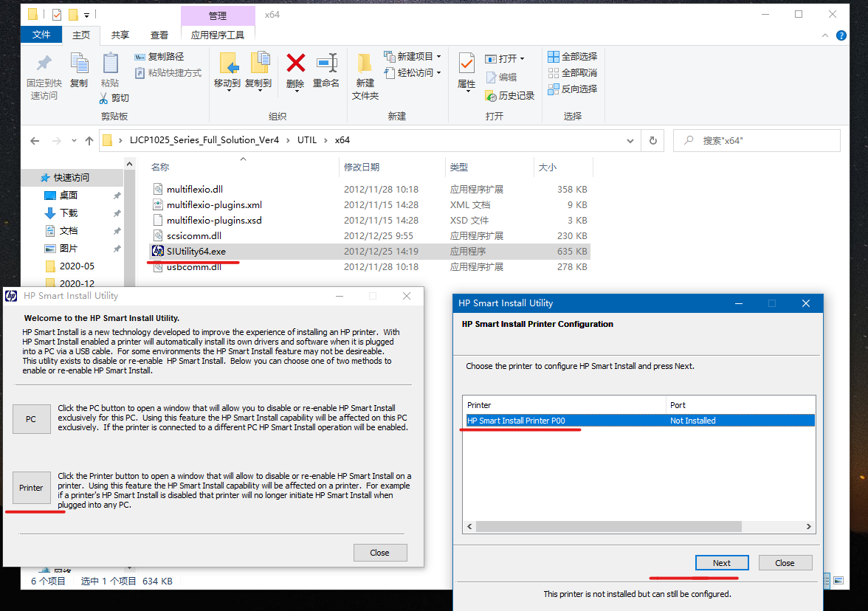Open Downloads (下载) in the sidebar

tap(69, 213)
